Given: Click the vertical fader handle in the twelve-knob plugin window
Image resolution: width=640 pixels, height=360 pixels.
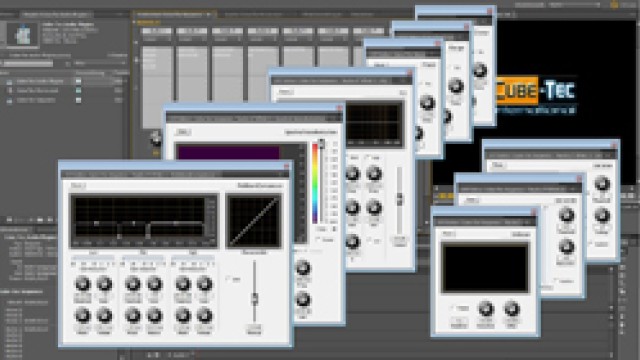Looking at the screenshot, I should pyautogui.click(x=255, y=299).
